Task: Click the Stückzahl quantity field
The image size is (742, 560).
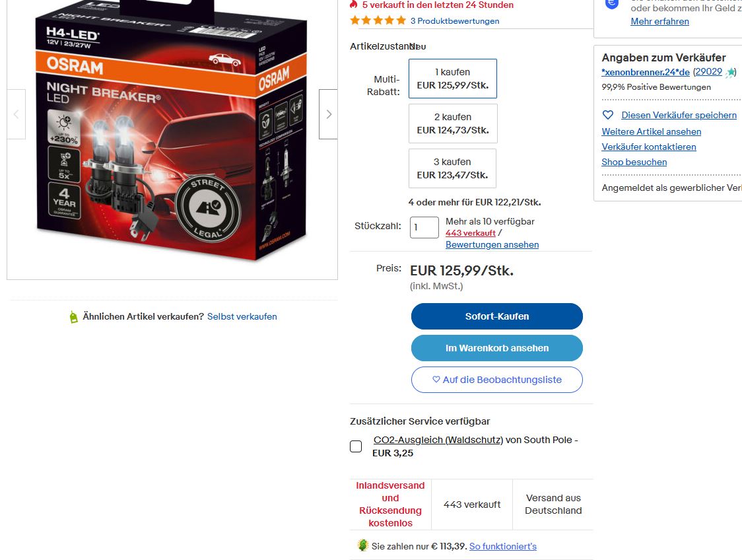Action: pyautogui.click(x=424, y=227)
